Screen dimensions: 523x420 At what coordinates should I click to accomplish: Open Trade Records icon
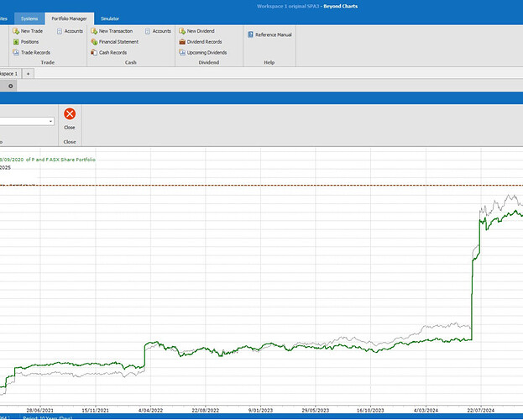(x=16, y=52)
